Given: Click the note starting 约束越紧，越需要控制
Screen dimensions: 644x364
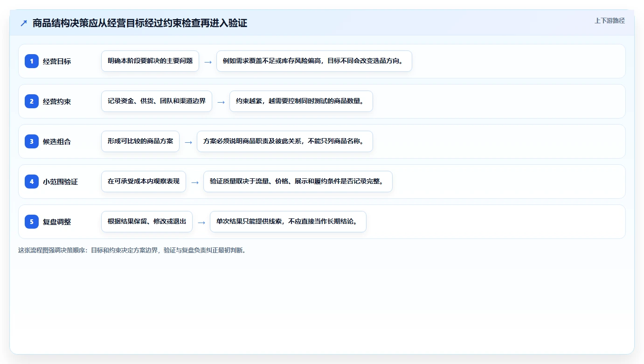Looking at the screenshot, I should pos(301,101).
